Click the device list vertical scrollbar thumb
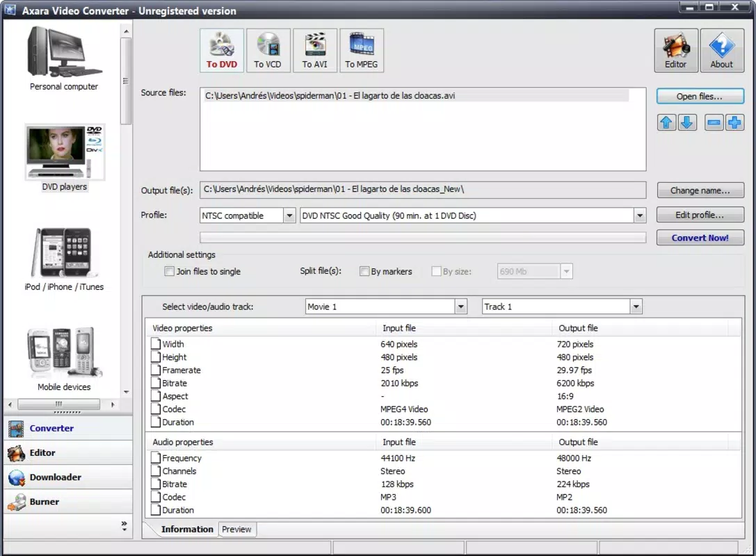This screenshot has width=756, height=556. pos(126,81)
